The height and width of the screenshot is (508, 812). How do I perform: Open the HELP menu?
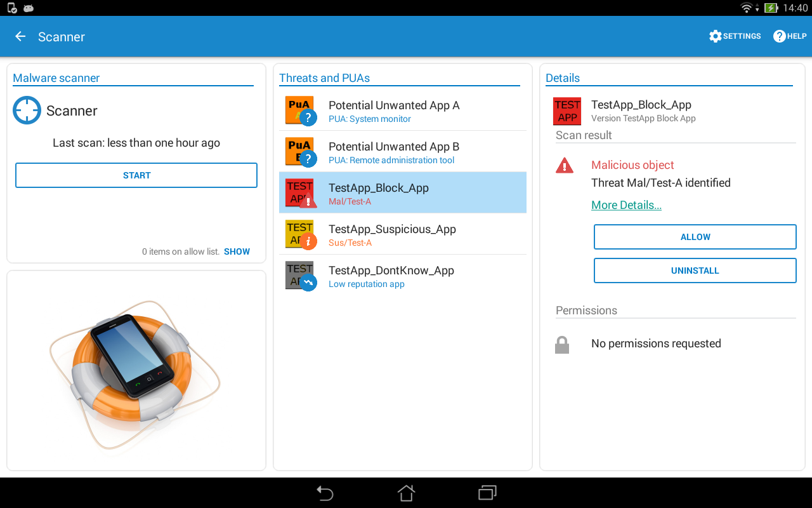(x=789, y=36)
